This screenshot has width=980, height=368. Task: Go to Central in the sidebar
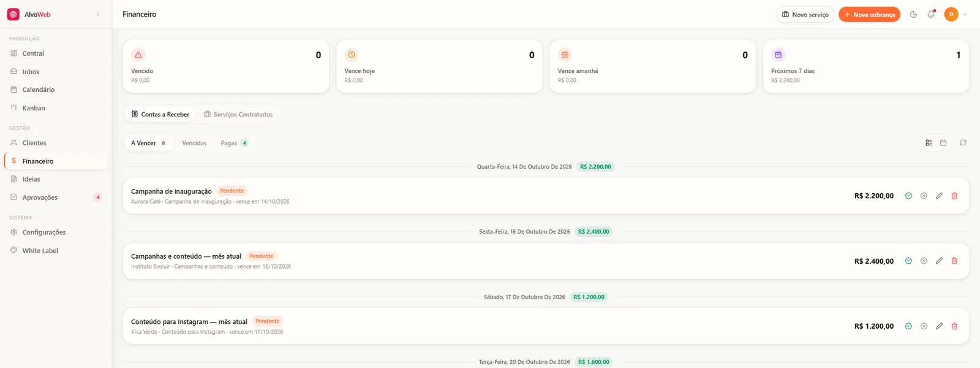56,53
